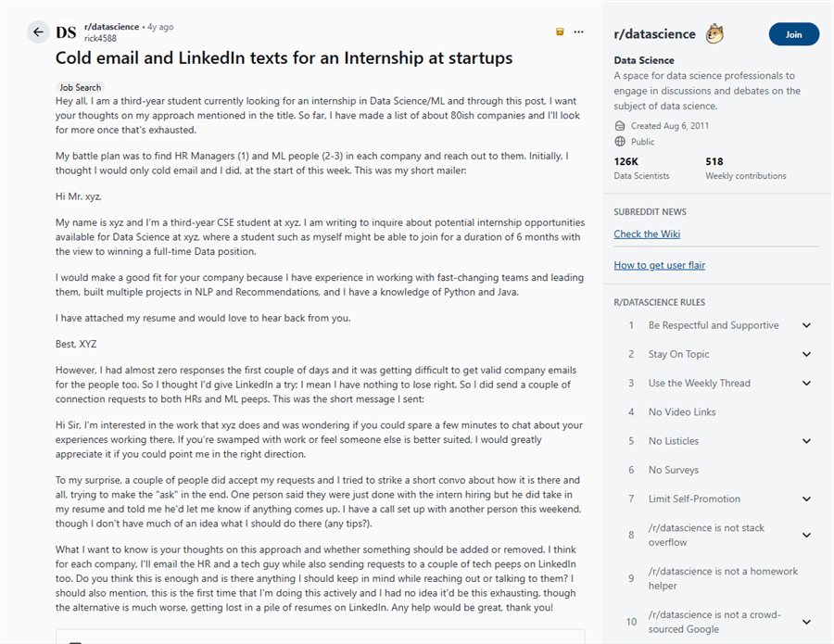Expand the Use the Weekly Thread rule
Viewport: 834px width, 644px height.
coord(805,383)
